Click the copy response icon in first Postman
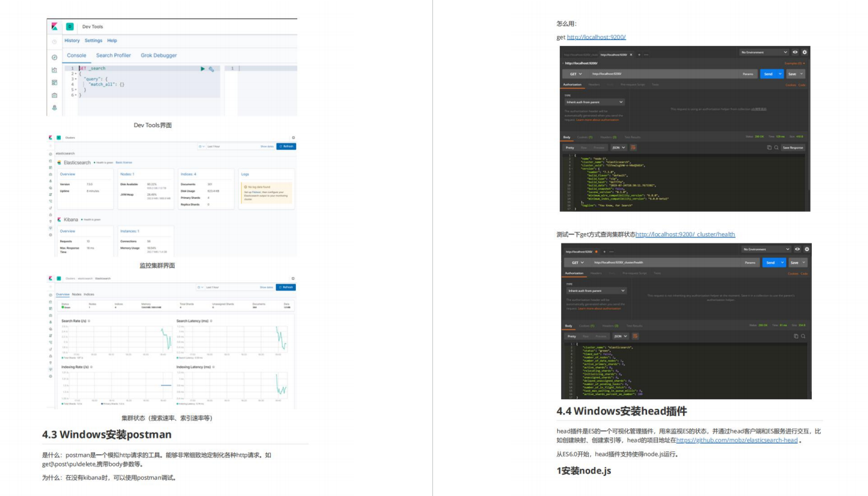 point(769,147)
